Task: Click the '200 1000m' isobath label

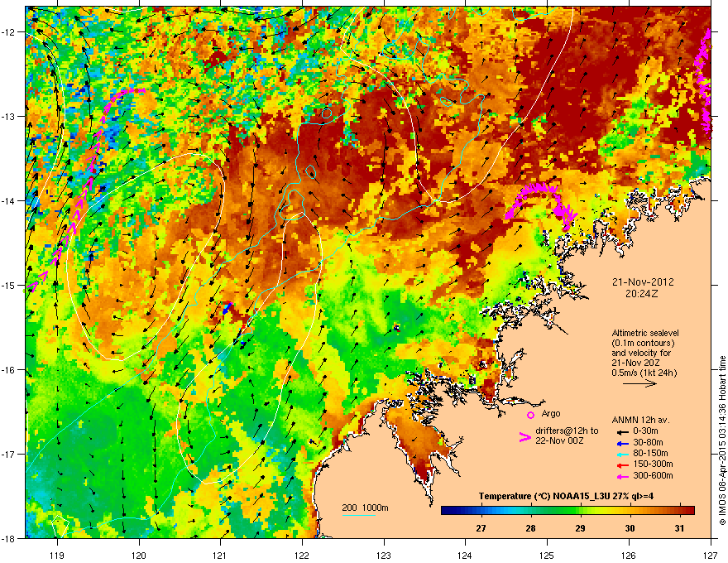Action: point(365,508)
